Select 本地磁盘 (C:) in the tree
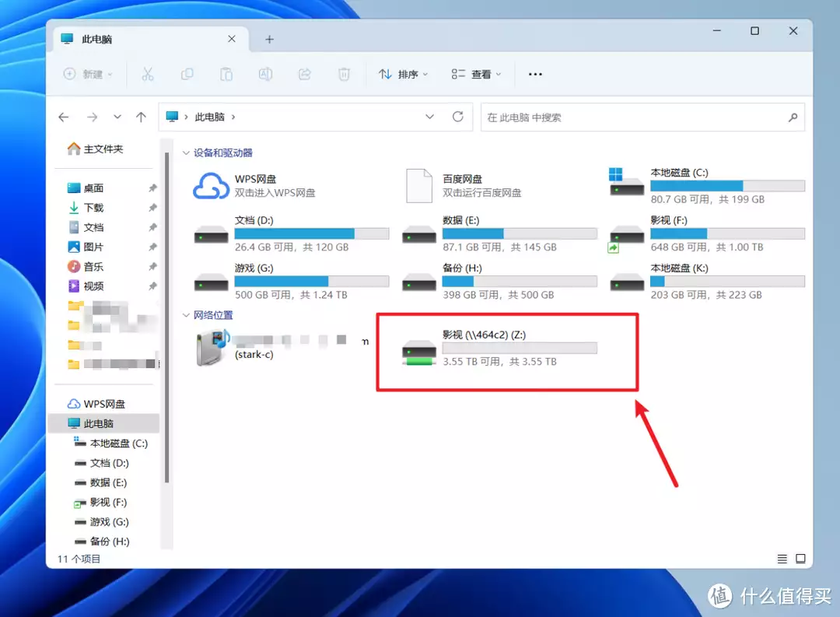This screenshot has height=617, width=840. tap(111, 443)
